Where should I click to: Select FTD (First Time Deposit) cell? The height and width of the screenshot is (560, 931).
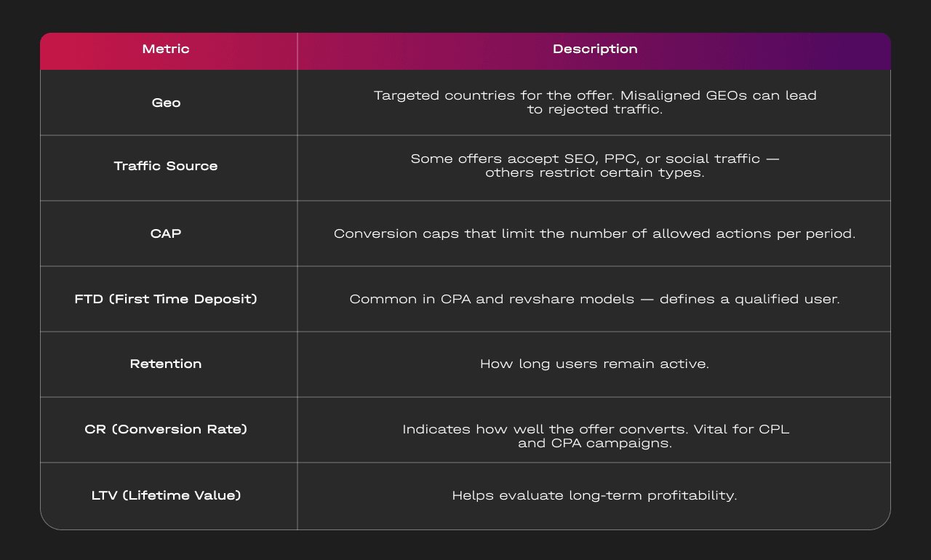point(166,299)
